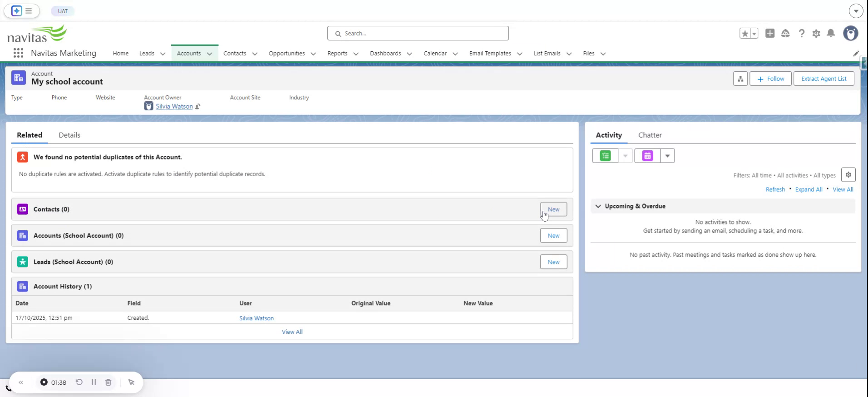Click Expand All in the activity panel
Viewport: 868px width, 397px height.
tap(809, 189)
